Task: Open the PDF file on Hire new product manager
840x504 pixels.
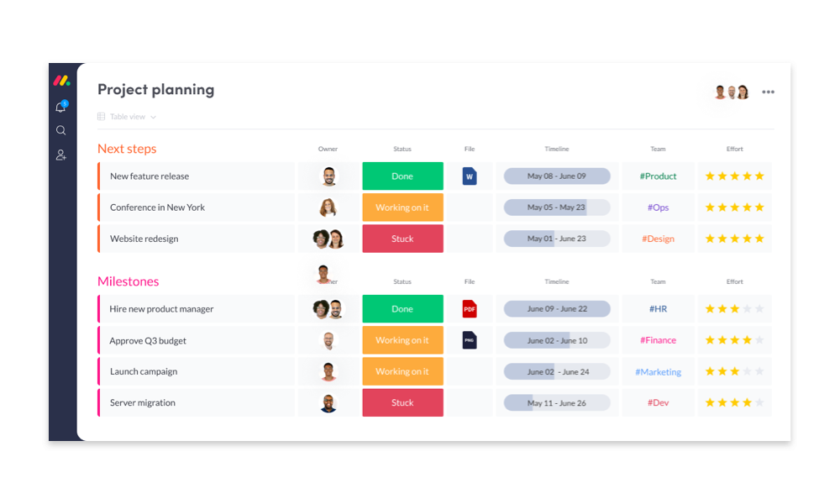Action: (470, 309)
